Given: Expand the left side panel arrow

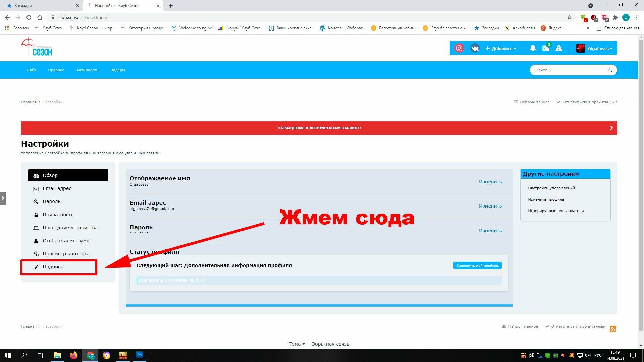Looking at the screenshot, I should pos(3,198).
